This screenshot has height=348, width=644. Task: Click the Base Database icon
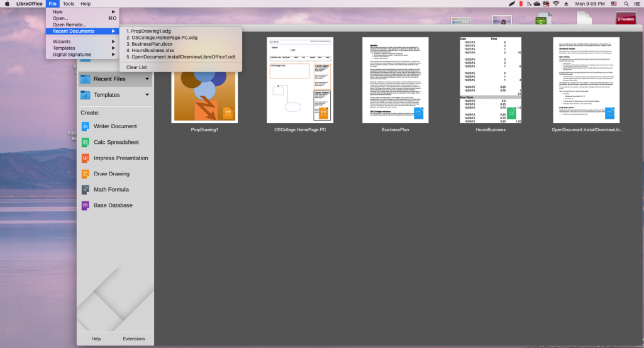[86, 205]
